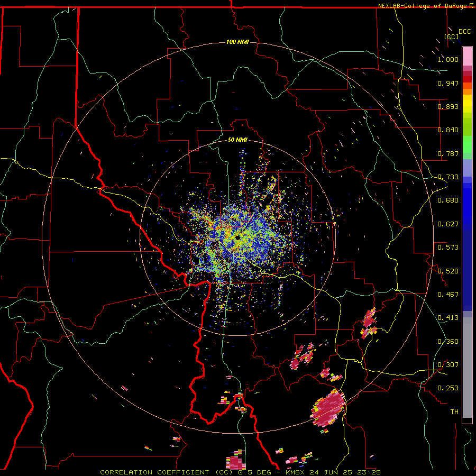Click the 0.680 scale value

(x=448, y=200)
